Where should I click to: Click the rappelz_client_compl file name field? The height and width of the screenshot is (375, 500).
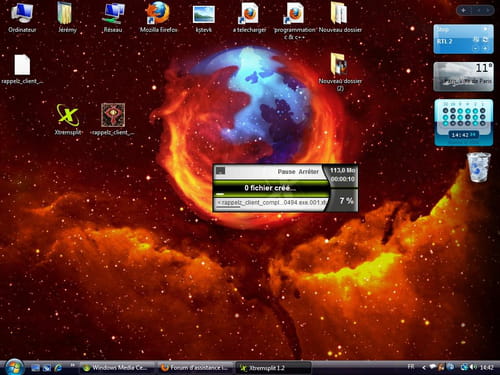[x=271, y=203]
